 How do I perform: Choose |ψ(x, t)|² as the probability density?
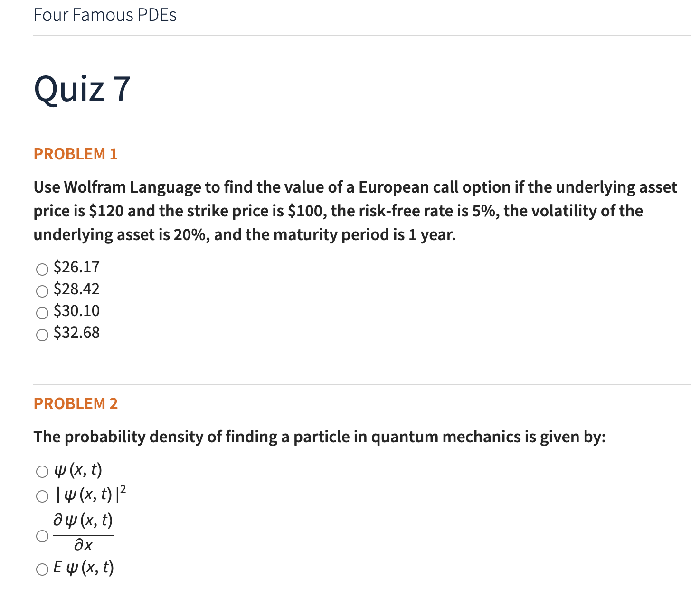coord(42,496)
